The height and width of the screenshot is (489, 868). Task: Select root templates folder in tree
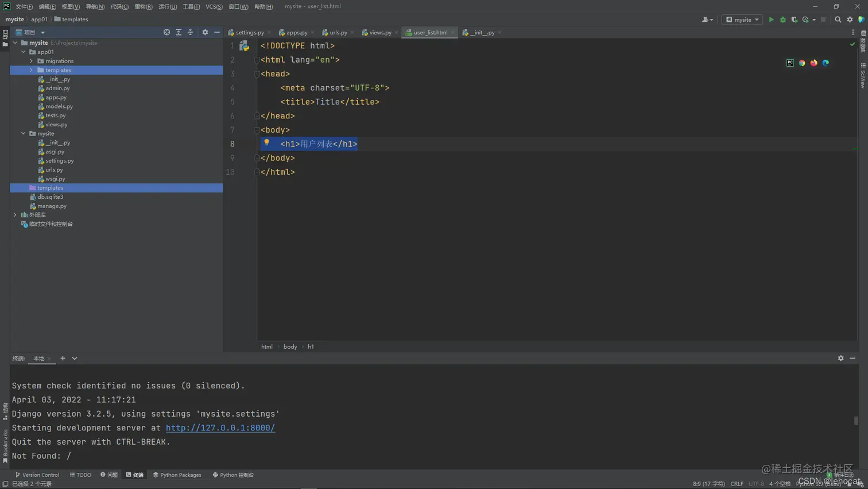coord(50,188)
